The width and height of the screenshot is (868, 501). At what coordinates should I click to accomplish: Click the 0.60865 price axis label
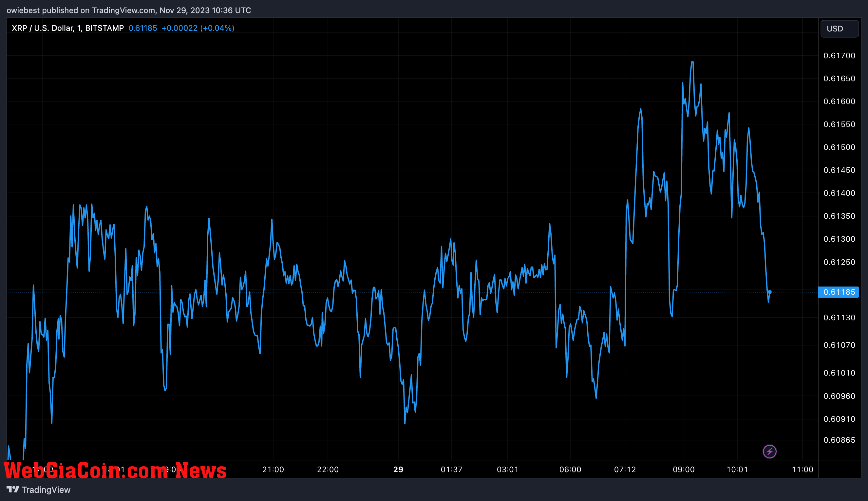[839, 440]
